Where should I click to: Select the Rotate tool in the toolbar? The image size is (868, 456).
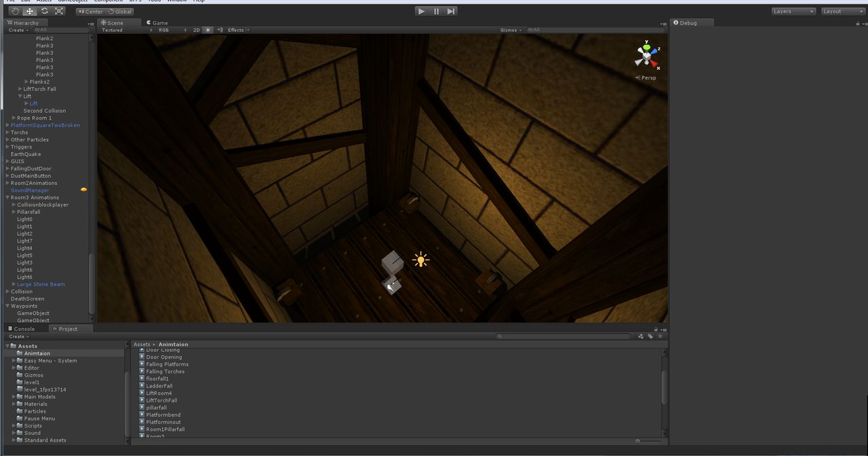(45, 11)
